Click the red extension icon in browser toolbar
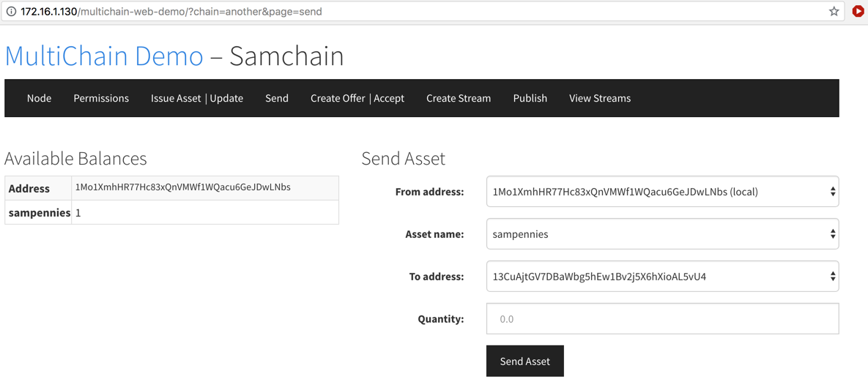Screen dimensions: 868x390 [858, 12]
